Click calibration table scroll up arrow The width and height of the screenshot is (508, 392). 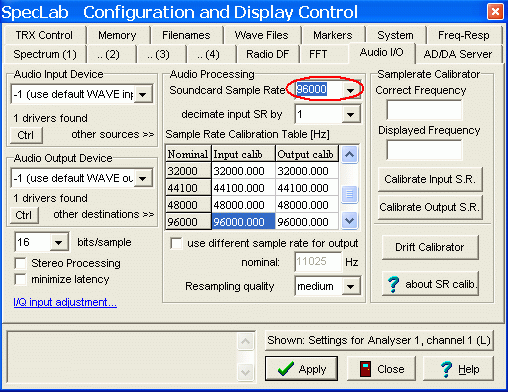pyautogui.click(x=349, y=154)
